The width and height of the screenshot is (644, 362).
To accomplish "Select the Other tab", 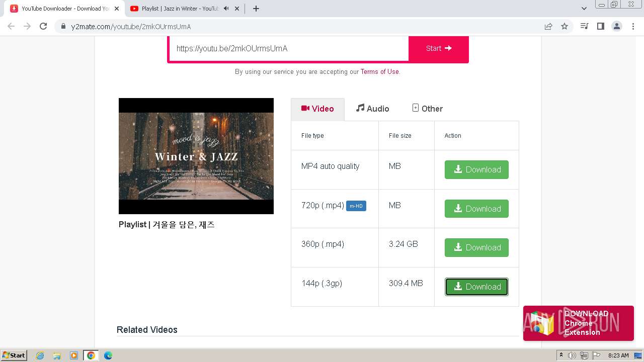I will 428,109.
